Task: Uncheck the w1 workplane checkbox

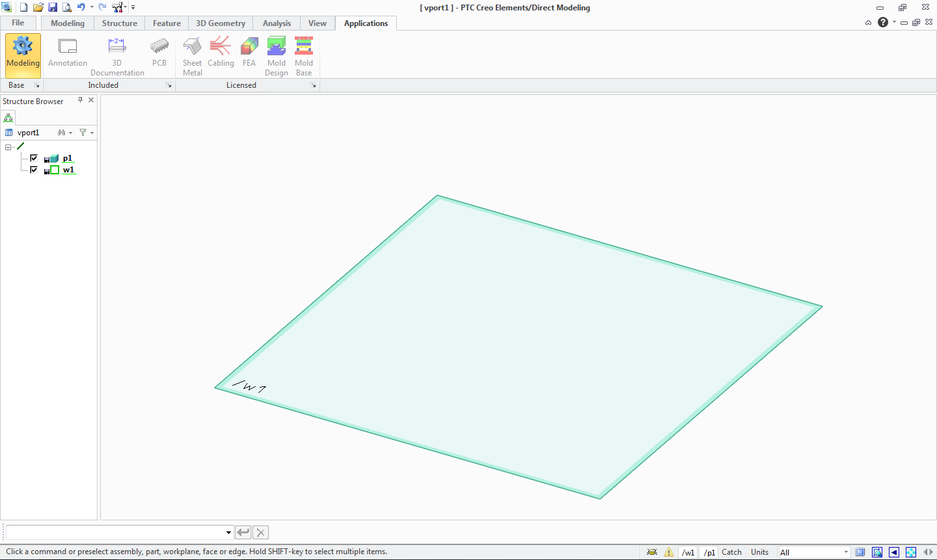Action: pos(34,170)
